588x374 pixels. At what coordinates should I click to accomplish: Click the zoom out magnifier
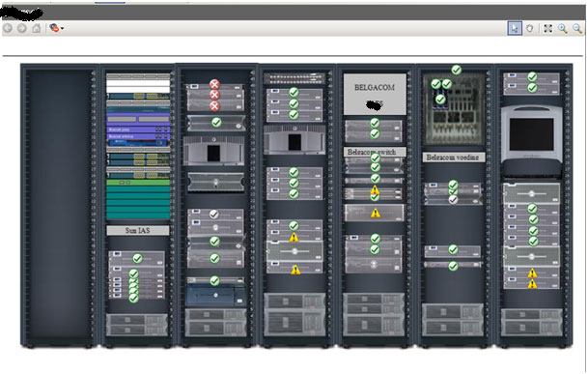577,28
